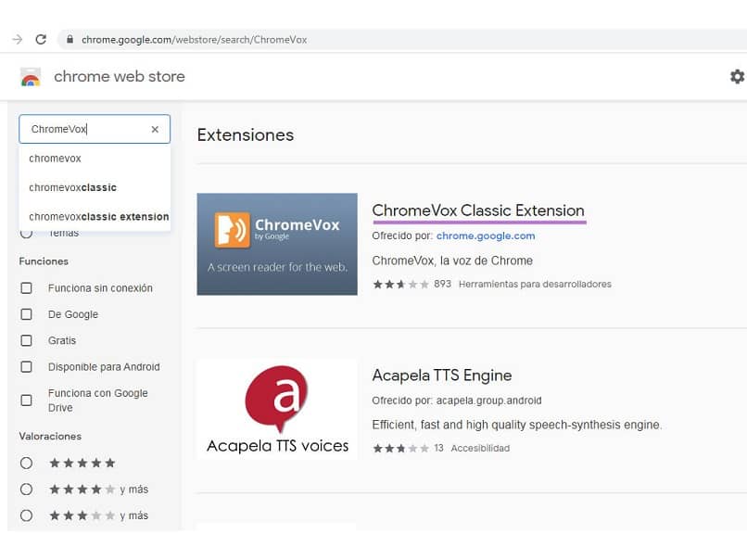This screenshot has height=560, width=747.
Task: Click the ChromeVox search input field
Action: (95, 129)
